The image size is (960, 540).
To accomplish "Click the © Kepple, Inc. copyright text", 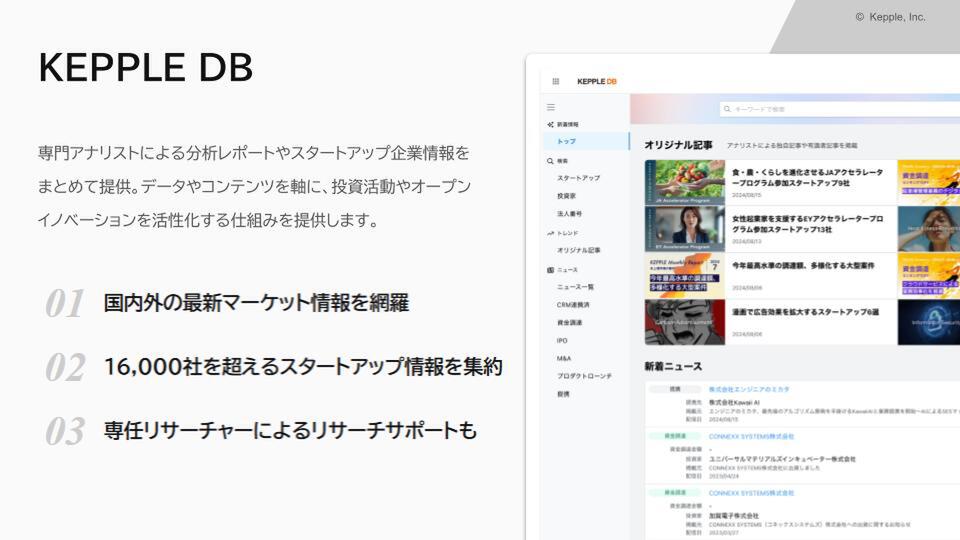I will [x=890, y=17].
